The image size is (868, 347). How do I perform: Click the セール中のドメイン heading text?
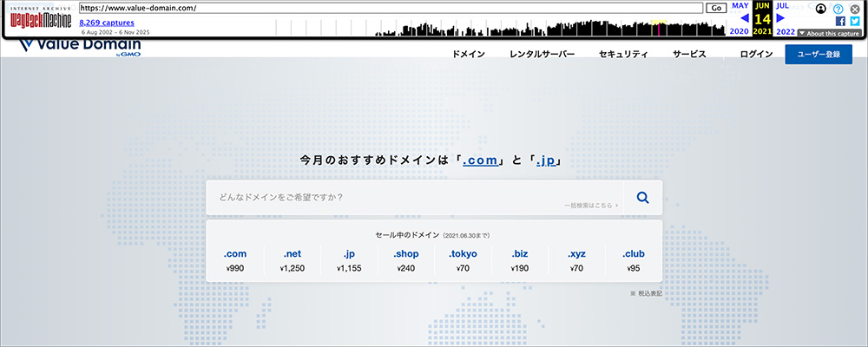click(x=407, y=234)
